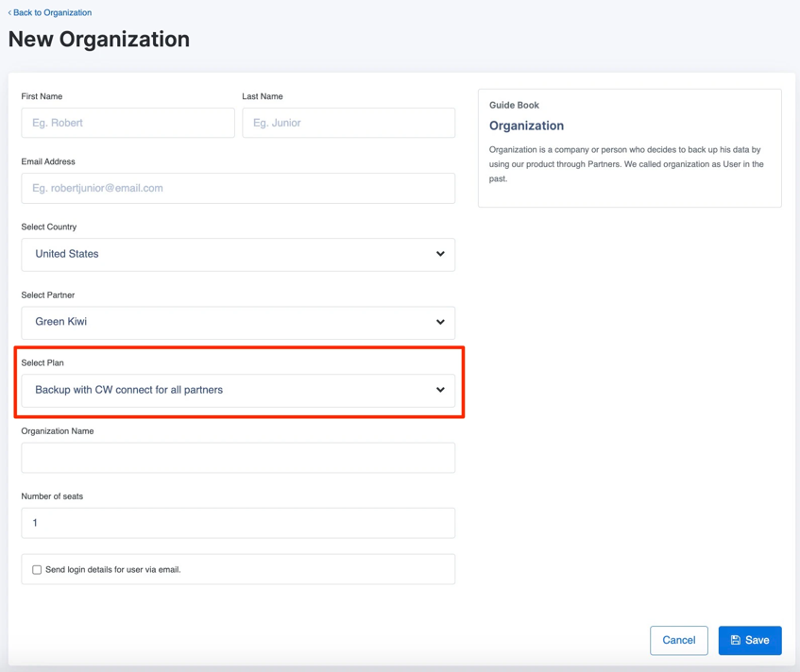The width and height of the screenshot is (800, 672).
Task: Click the back arrow beside Back to Organization
Action: coord(9,13)
